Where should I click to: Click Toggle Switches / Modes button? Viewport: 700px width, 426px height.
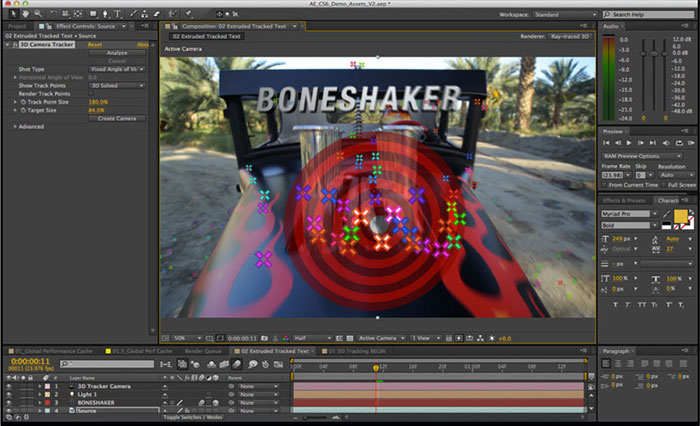click(192, 418)
